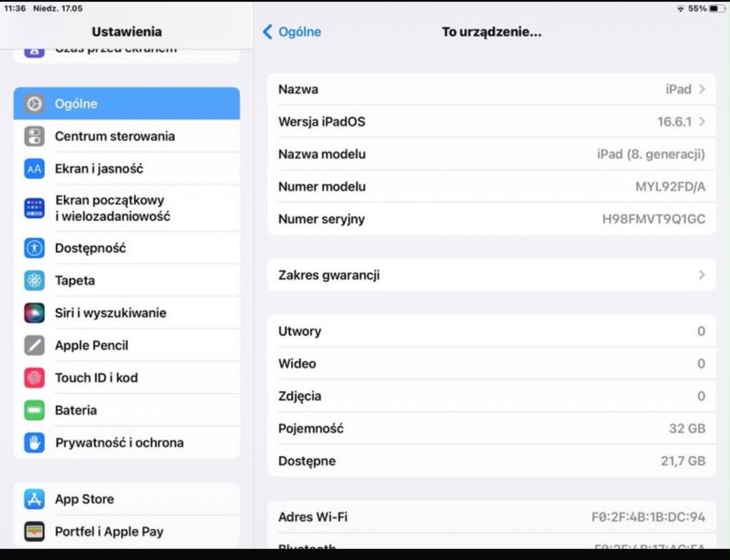Tap the Siri i wyszukiwanie icon

click(x=34, y=312)
